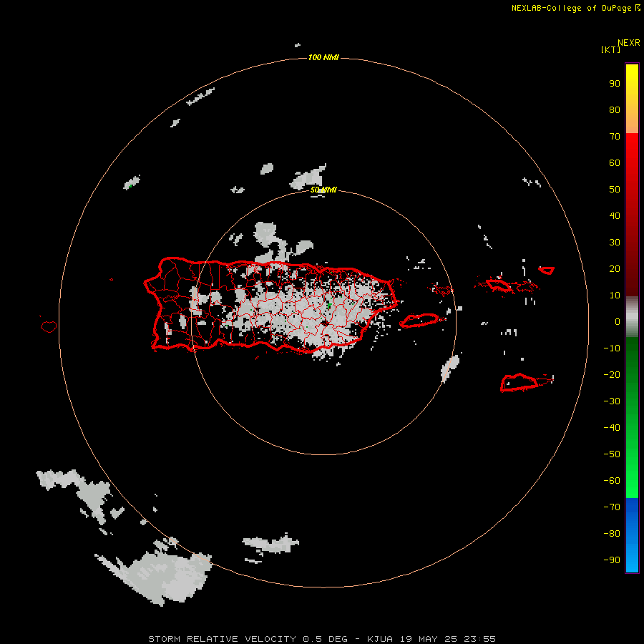
Task: Click the -50 value on velocity scale
Action: coord(612,454)
